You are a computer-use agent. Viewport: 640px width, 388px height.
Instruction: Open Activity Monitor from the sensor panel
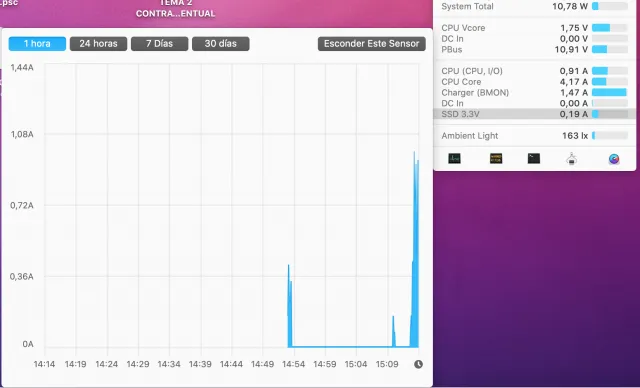click(454, 158)
